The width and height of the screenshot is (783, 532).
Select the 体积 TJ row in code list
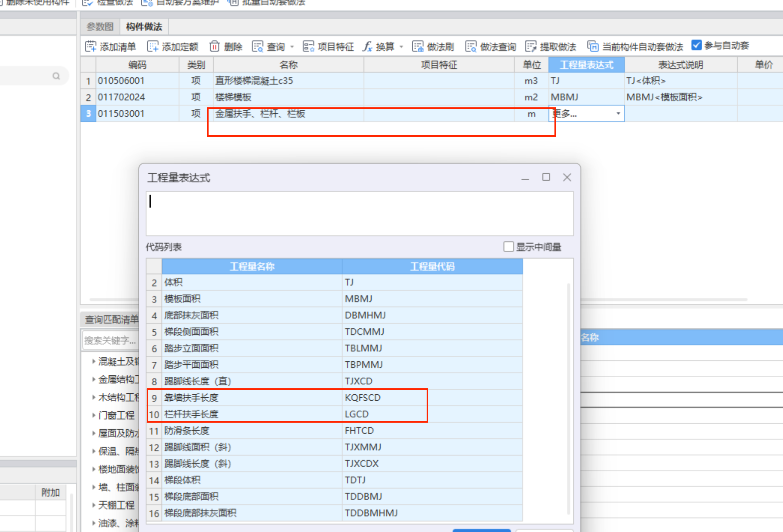(x=334, y=282)
